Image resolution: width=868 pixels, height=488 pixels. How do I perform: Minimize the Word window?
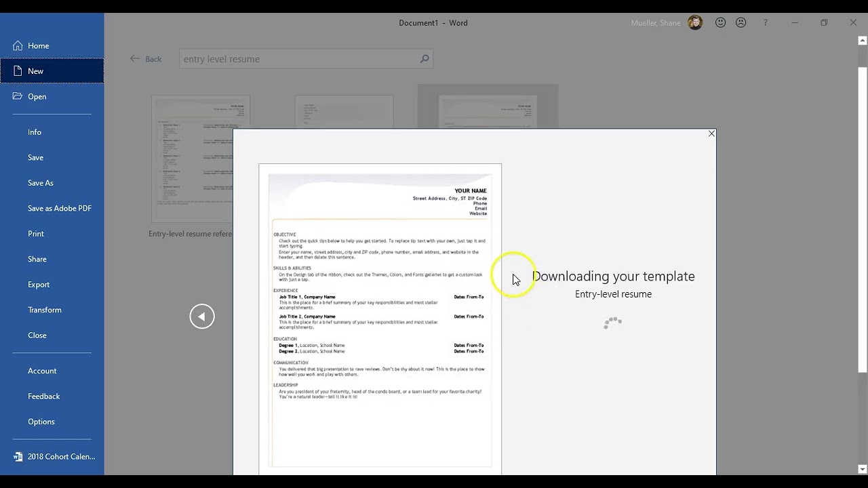(795, 22)
